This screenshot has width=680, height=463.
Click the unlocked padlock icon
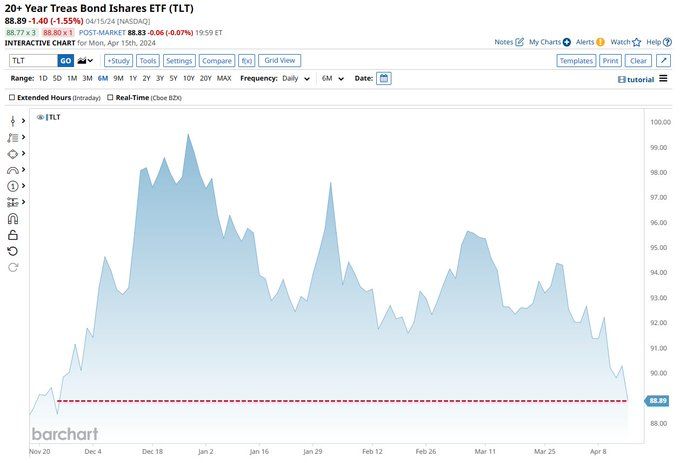(x=13, y=235)
